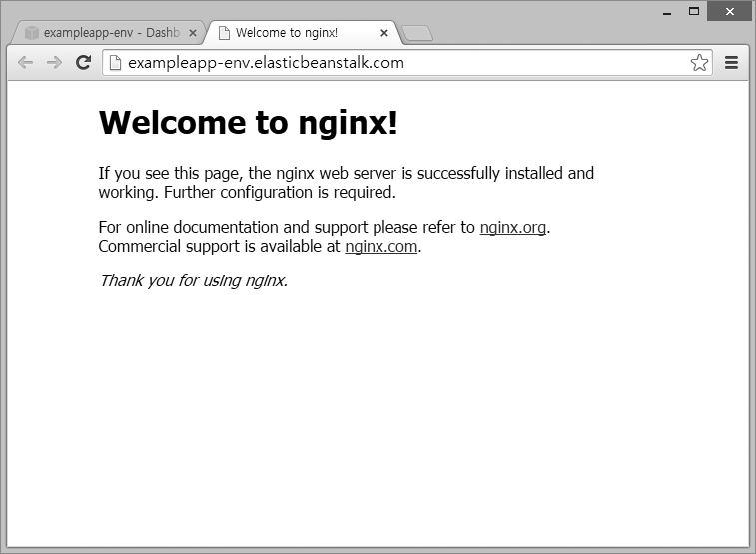Go back to the previous page

(26, 63)
